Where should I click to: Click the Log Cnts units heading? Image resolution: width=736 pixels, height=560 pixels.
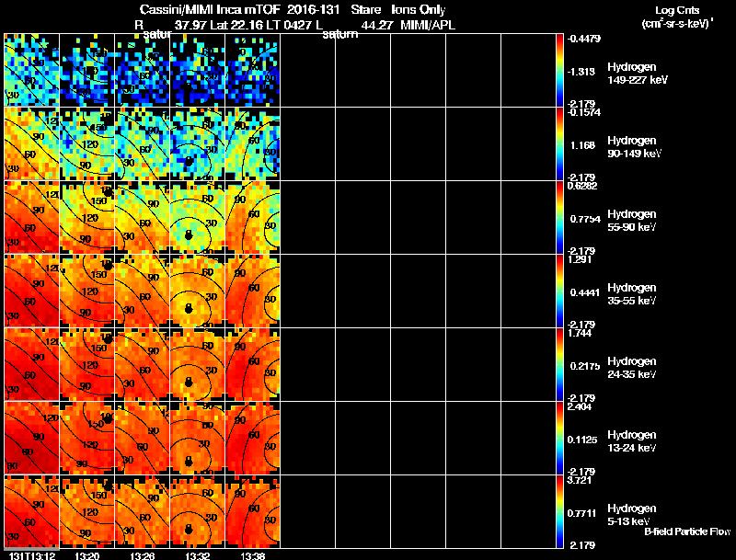(676, 16)
